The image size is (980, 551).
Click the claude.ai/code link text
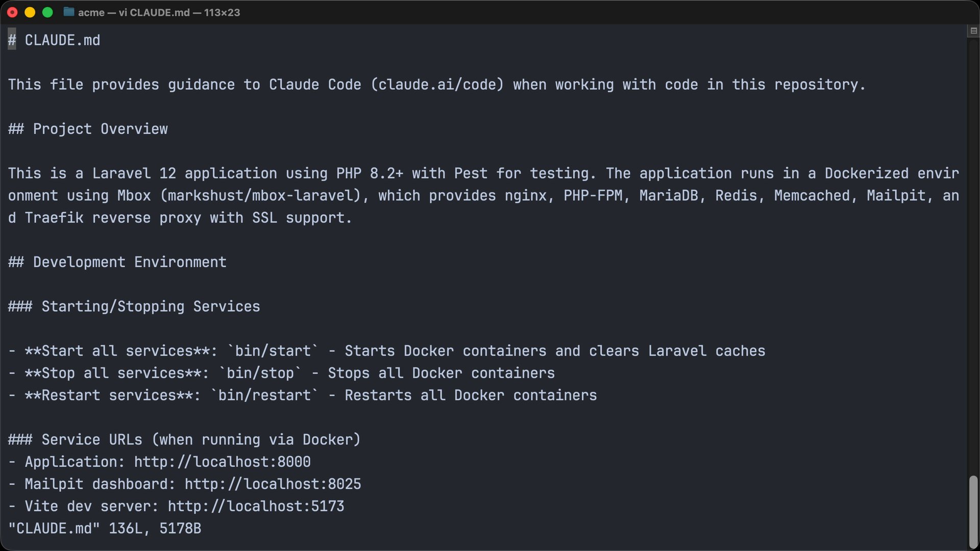pos(437,85)
